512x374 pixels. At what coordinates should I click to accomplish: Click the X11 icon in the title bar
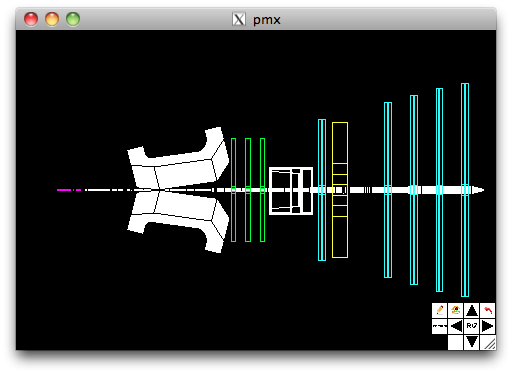coord(239,19)
